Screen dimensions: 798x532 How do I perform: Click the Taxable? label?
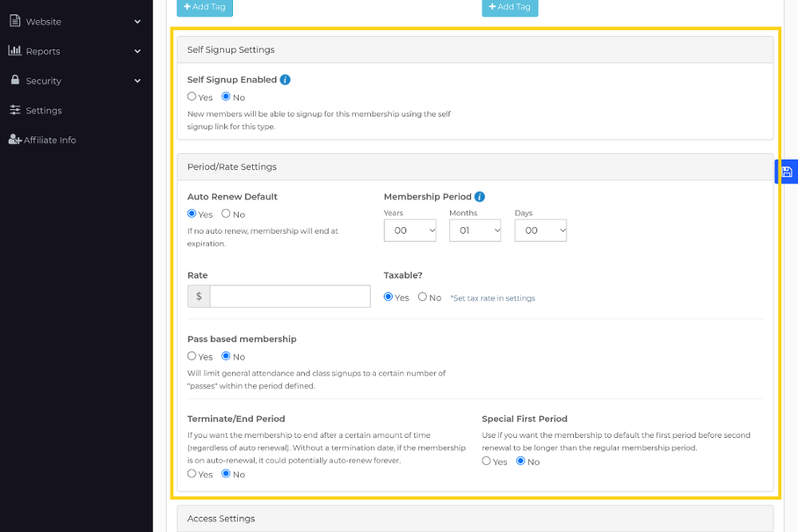[403, 275]
